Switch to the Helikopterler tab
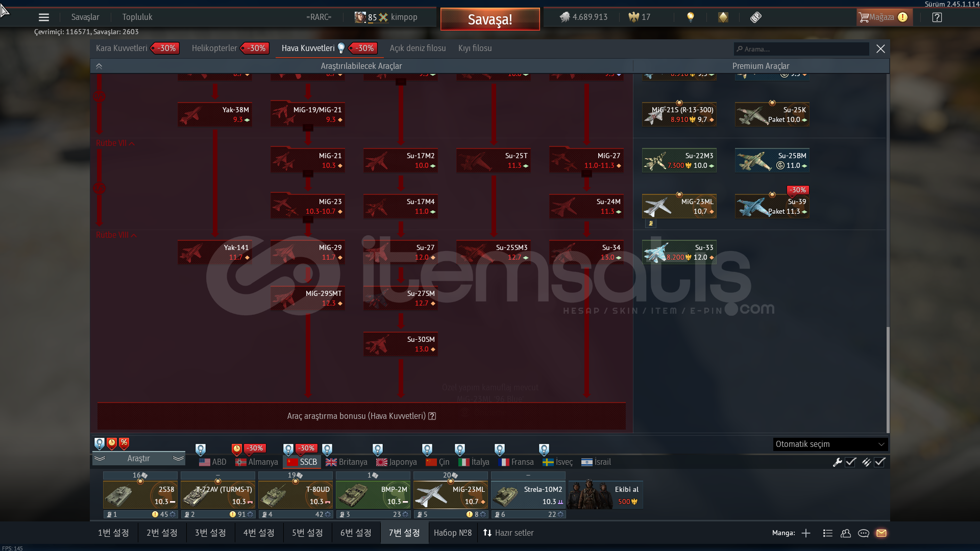 (x=214, y=48)
